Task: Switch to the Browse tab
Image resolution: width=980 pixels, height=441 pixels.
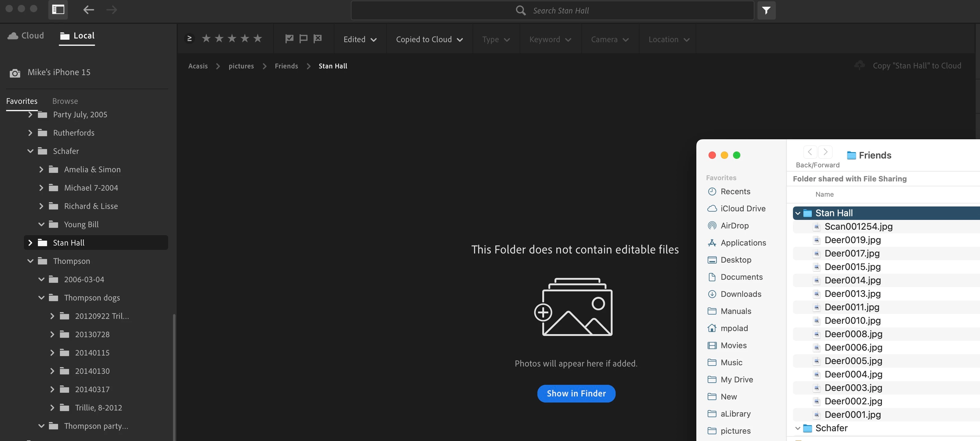Action: 65,101
